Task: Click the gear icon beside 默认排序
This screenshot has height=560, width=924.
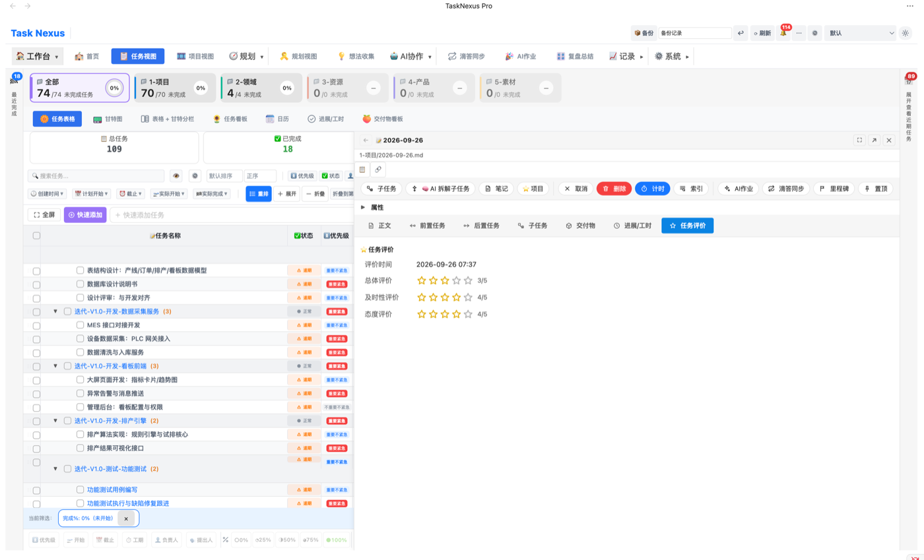Action: [x=195, y=176]
